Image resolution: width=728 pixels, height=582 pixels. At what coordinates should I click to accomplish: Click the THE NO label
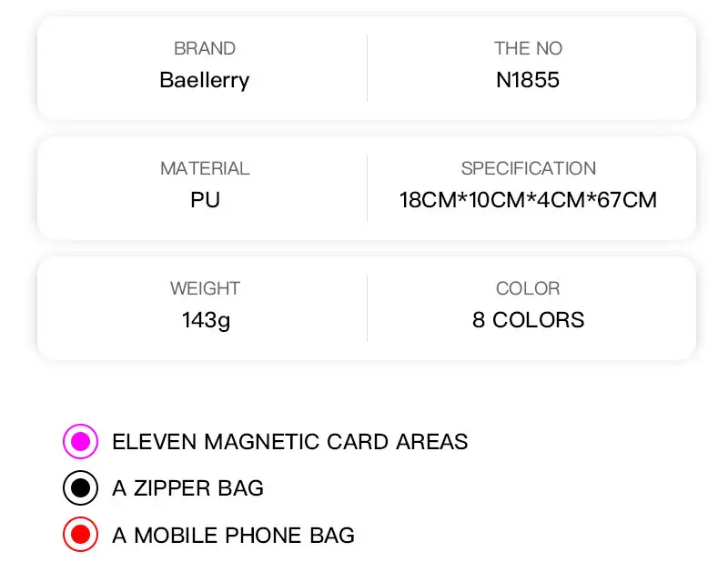[529, 48]
